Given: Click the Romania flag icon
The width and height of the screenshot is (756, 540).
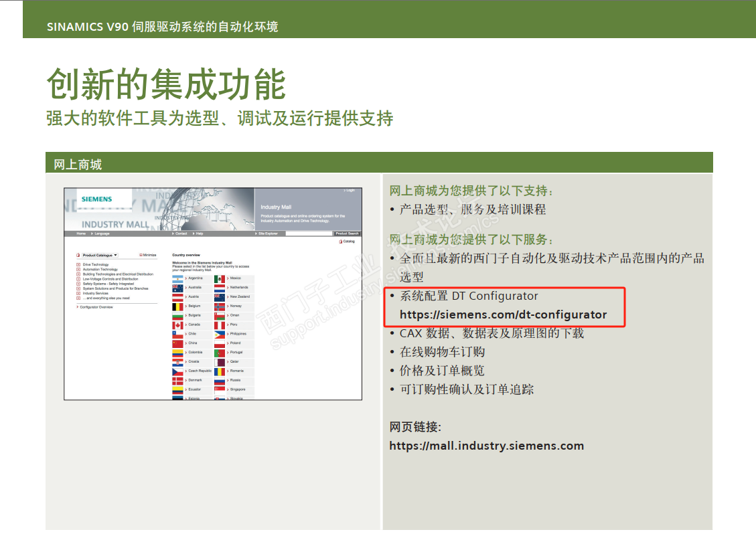Looking at the screenshot, I should tap(220, 371).
